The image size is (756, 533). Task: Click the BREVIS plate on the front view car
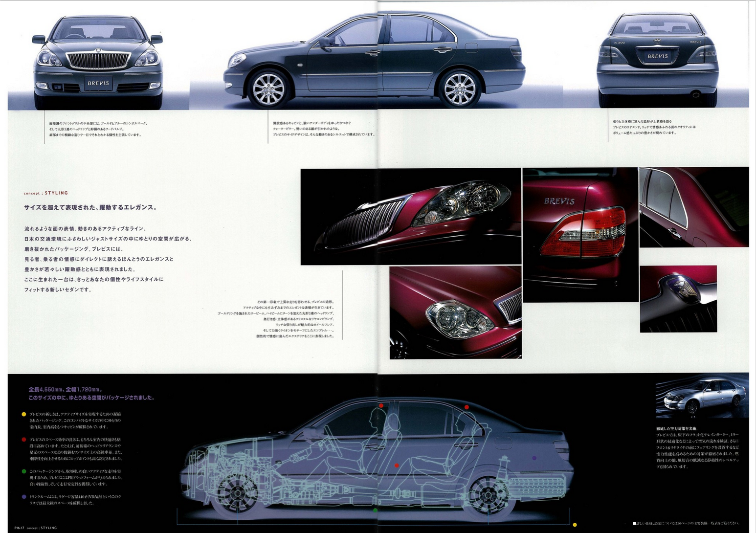click(x=98, y=83)
